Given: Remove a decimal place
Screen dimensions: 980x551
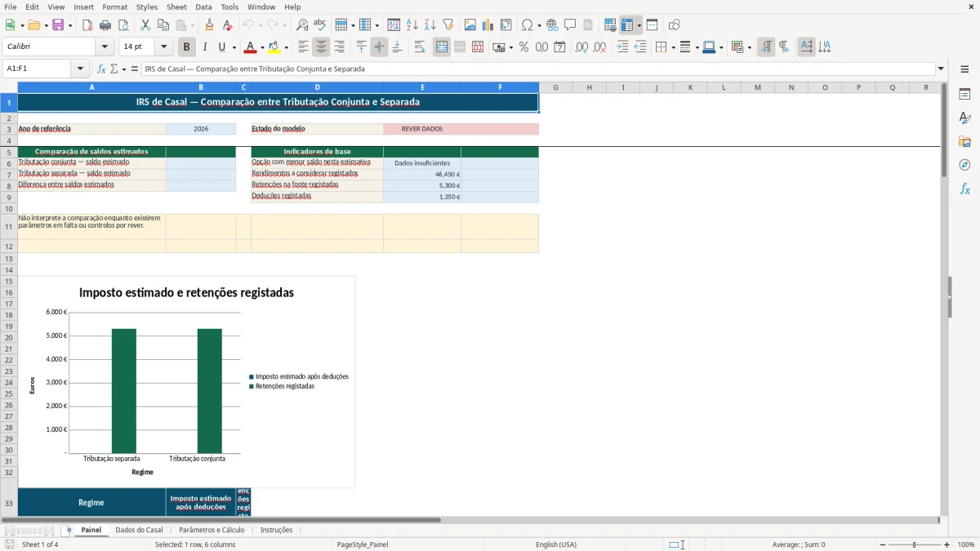Looking at the screenshot, I should pyautogui.click(x=600, y=47).
